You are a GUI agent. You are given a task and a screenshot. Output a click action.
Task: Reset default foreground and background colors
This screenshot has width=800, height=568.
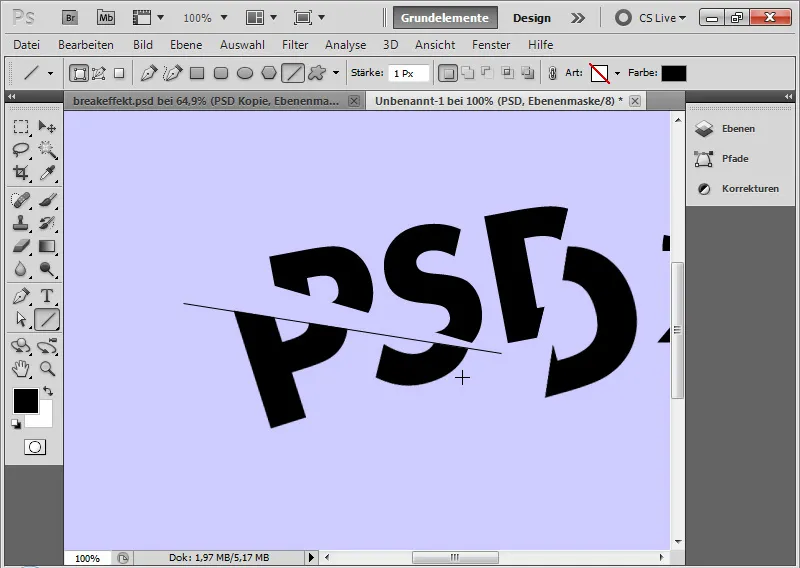tap(16, 424)
